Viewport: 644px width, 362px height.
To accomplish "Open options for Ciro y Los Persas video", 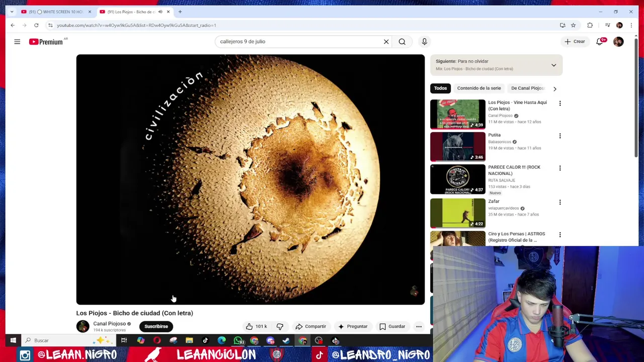I will click(x=560, y=235).
